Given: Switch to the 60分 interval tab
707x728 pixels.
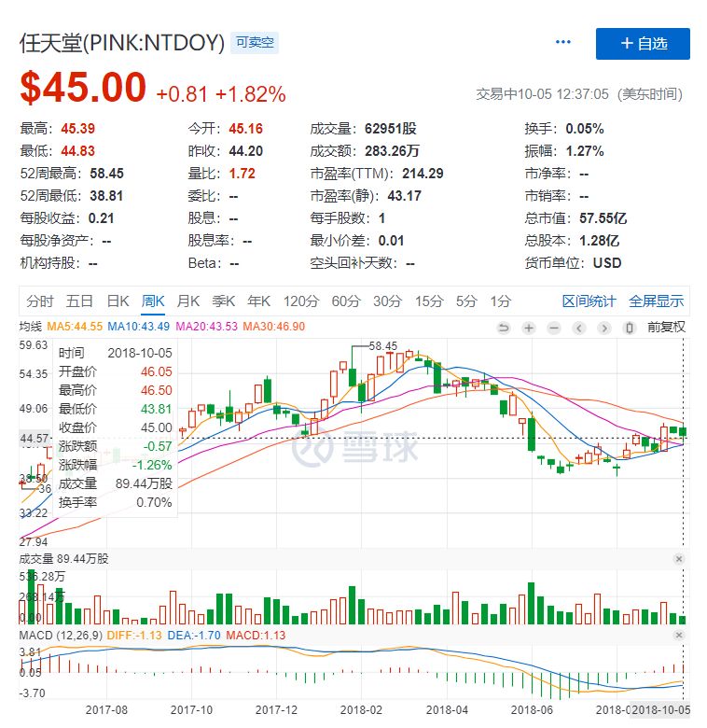Looking at the screenshot, I should [346, 301].
